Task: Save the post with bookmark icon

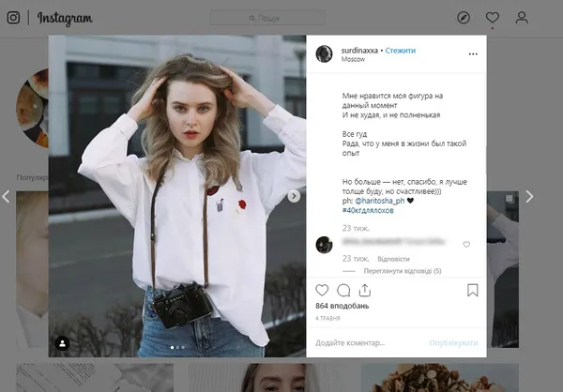Action: [x=473, y=290]
